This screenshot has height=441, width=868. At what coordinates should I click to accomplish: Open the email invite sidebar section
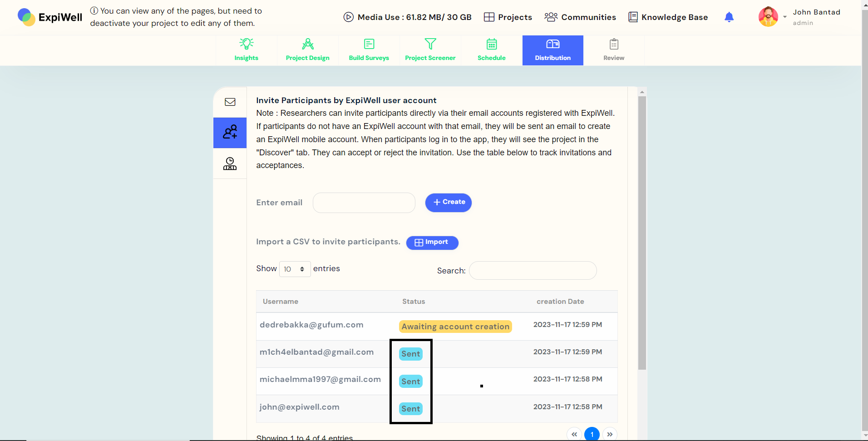click(x=230, y=102)
